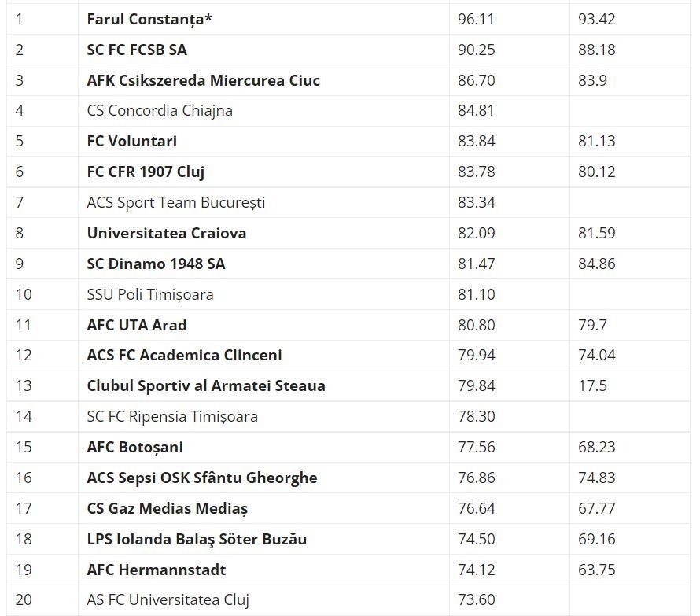This screenshot has height=616, width=700.
Task: Select the score value 96.11
Action: click(x=476, y=19)
